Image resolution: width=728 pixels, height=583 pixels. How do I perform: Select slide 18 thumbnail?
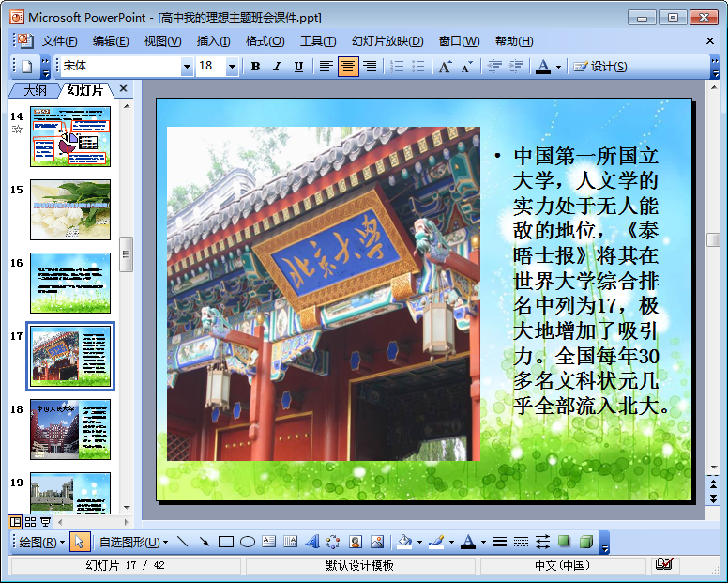click(70, 429)
